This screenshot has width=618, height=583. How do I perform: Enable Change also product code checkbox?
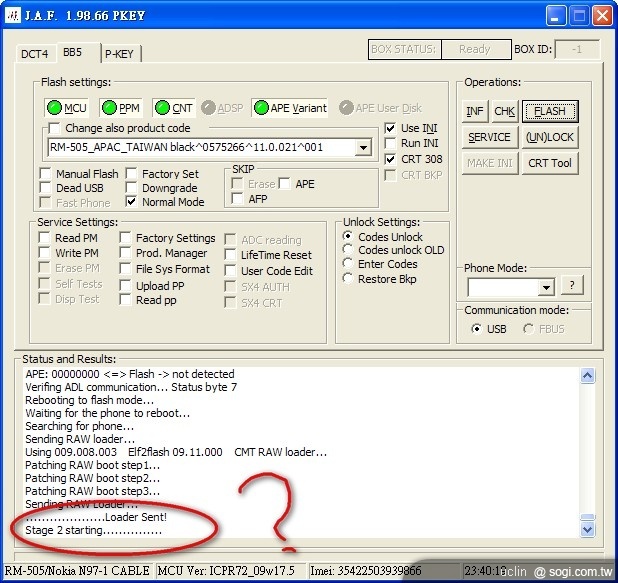coord(54,128)
